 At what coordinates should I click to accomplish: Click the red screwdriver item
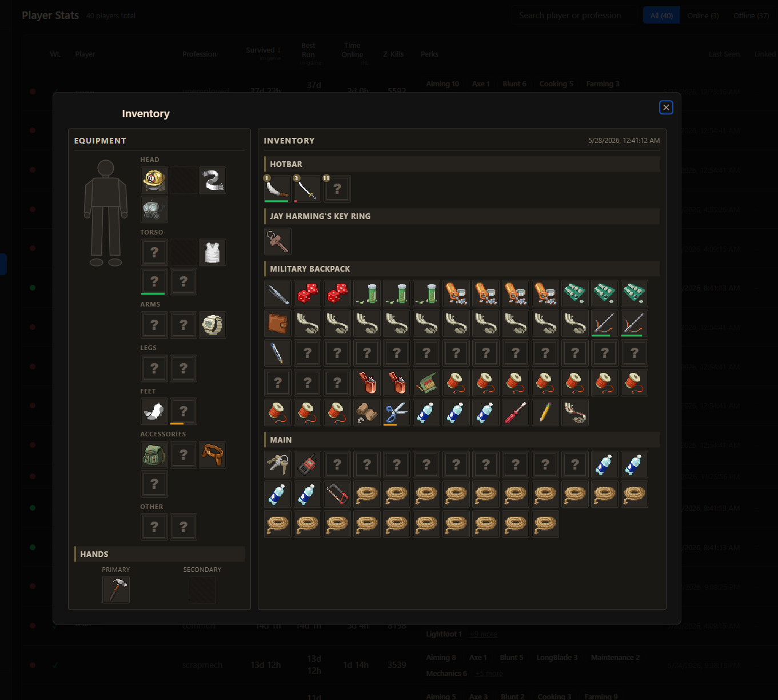pos(516,412)
